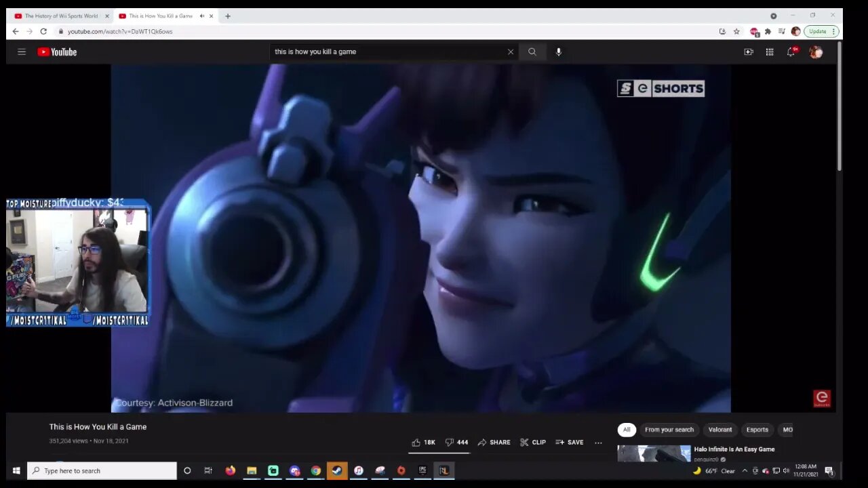868x488 pixels.
Task: Select the Esports filter chip
Action: (757, 430)
